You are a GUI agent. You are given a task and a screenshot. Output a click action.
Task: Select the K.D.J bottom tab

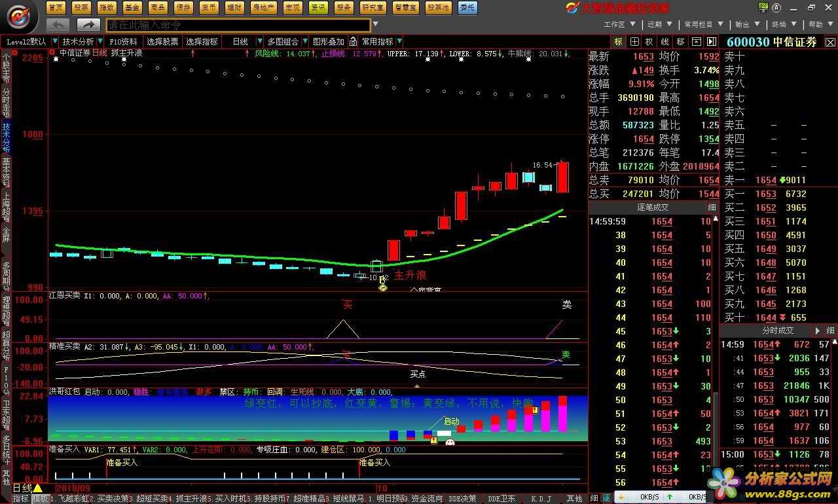tap(541, 499)
